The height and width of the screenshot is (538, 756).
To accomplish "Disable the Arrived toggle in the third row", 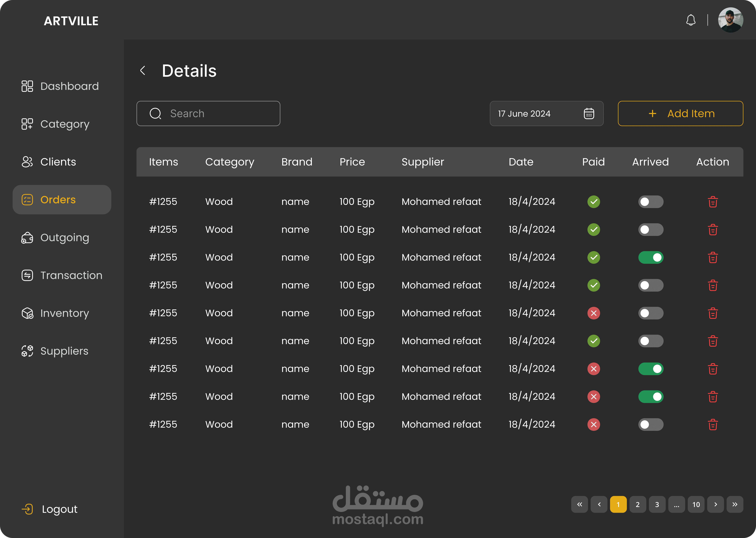I will [x=650, y=257].
